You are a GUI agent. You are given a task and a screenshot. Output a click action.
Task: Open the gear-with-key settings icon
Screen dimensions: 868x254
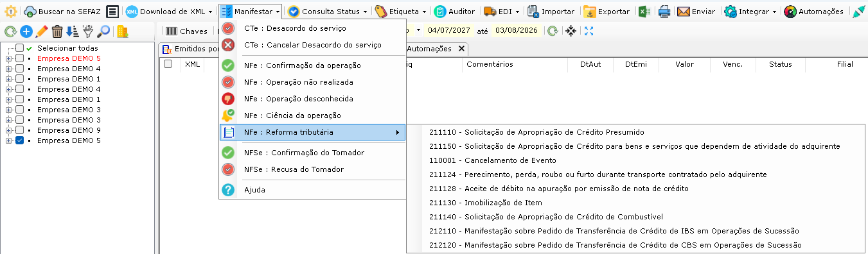click(10, 12)
